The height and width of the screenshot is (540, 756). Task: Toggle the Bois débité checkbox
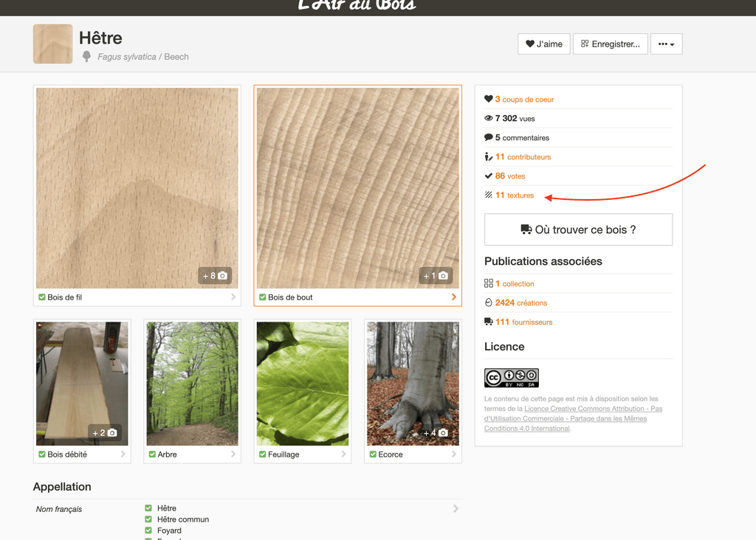click(42, 454)
